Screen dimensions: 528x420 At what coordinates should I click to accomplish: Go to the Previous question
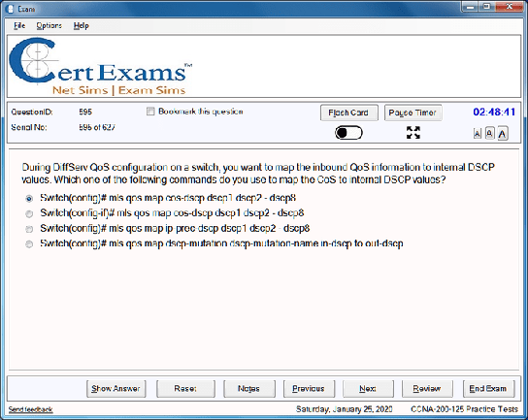click(x=309, y=389)
